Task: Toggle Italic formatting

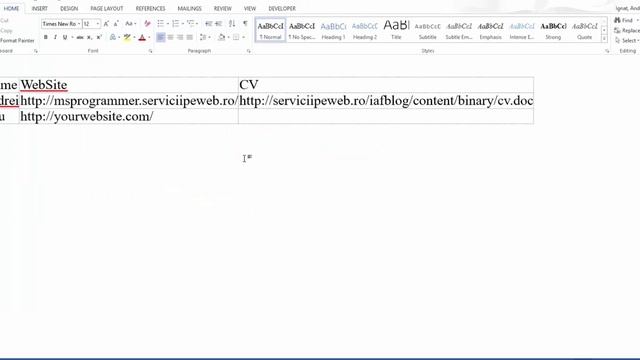Action: pos(55,38)
